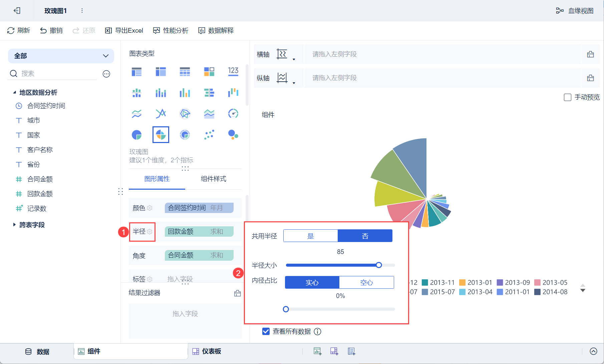Image resolution: width=604 pixels, height=364 pixels.
Task: Click the circled ellipsis icon beside search
Action: [106, 74]
